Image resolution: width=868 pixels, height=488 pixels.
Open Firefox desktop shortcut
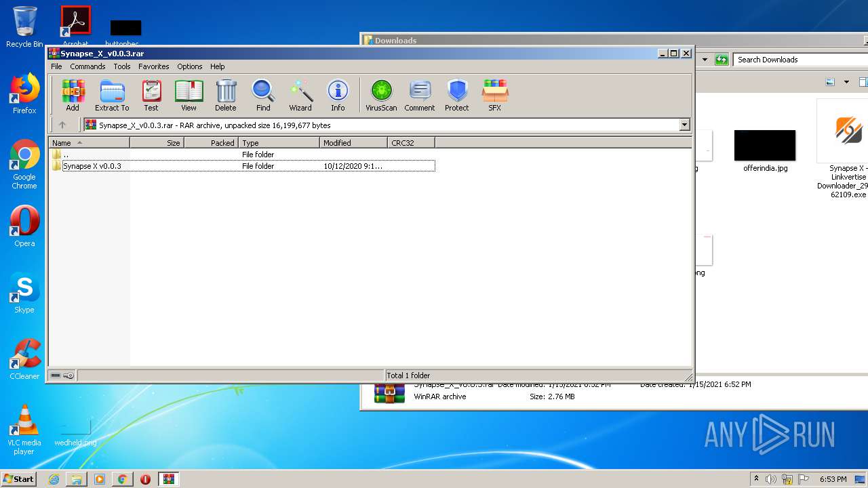(x=24, y=94)
